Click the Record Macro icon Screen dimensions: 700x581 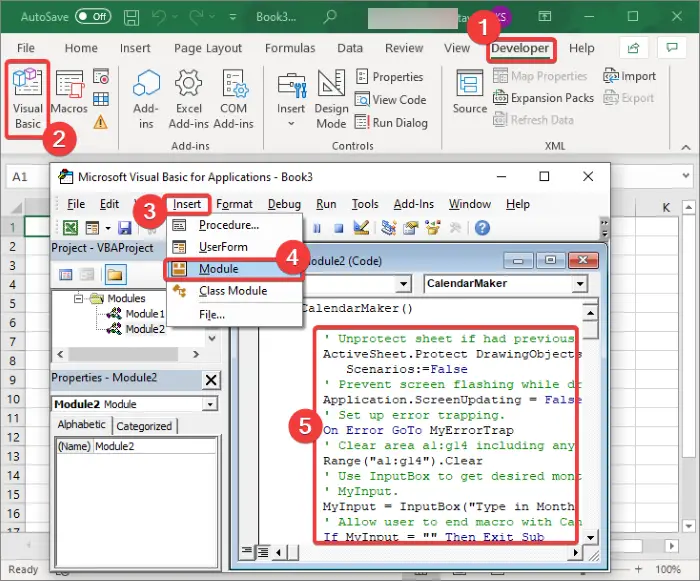[101, 76]
